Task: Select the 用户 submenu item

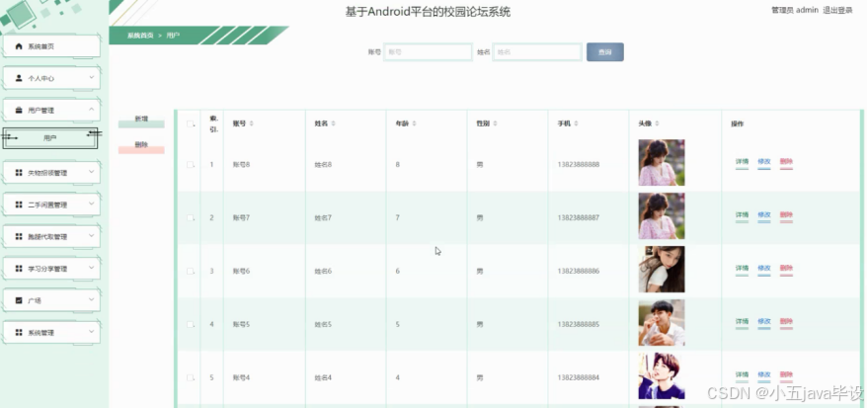Action: [49, 138]
